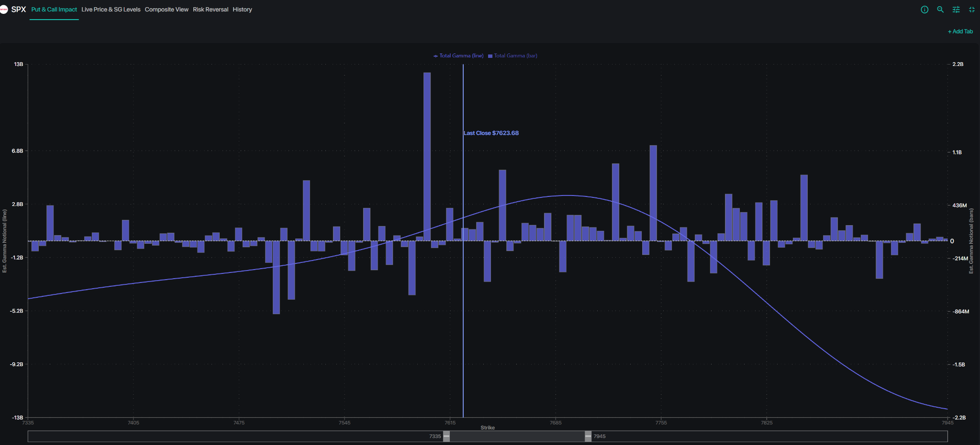The width and height of the screenshot is (980, 445).
Task: Click the 7685 strike axis label
Action: click(556, 423)
